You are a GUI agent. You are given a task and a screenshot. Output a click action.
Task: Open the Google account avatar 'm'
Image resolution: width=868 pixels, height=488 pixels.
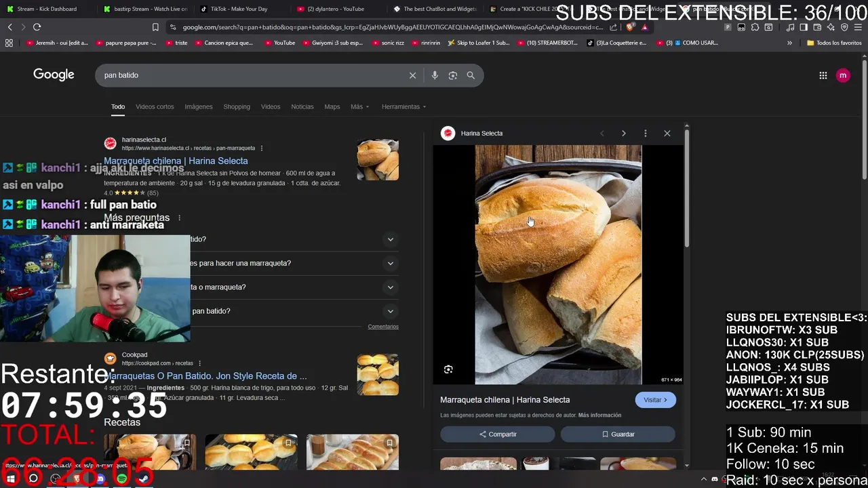click(843, 75)
